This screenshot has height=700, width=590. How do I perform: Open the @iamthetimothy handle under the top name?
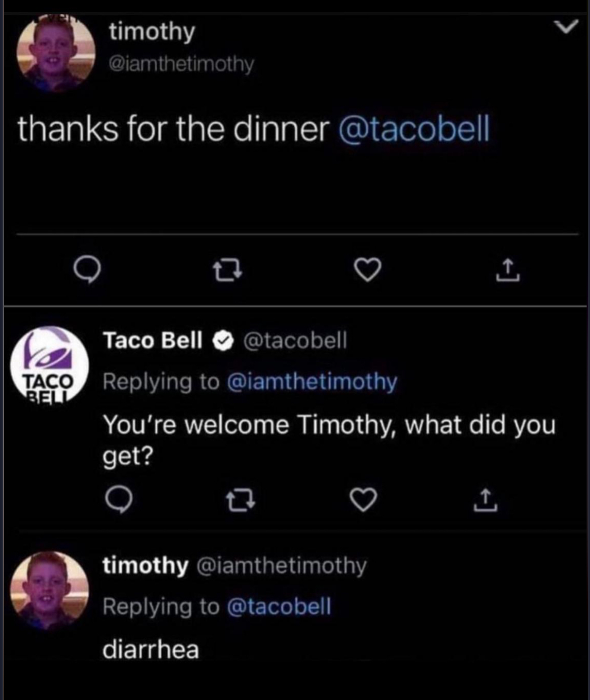click(x=182, y=64)
